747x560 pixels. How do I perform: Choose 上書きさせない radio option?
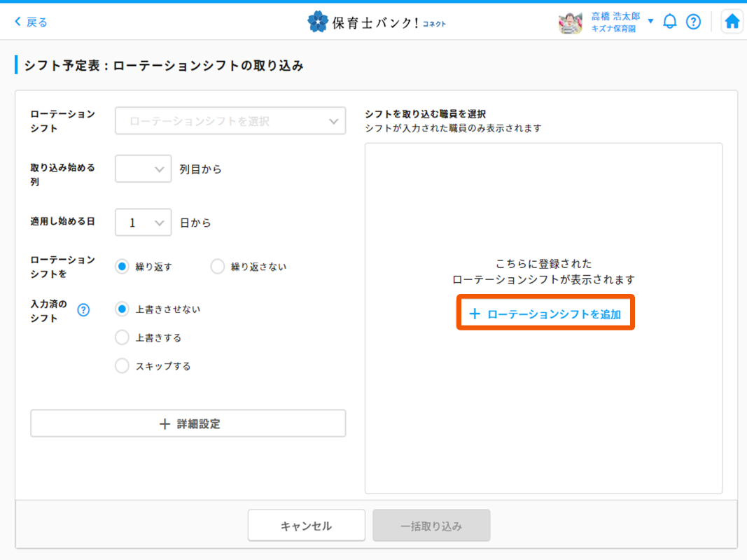click(x=123, y=309)
